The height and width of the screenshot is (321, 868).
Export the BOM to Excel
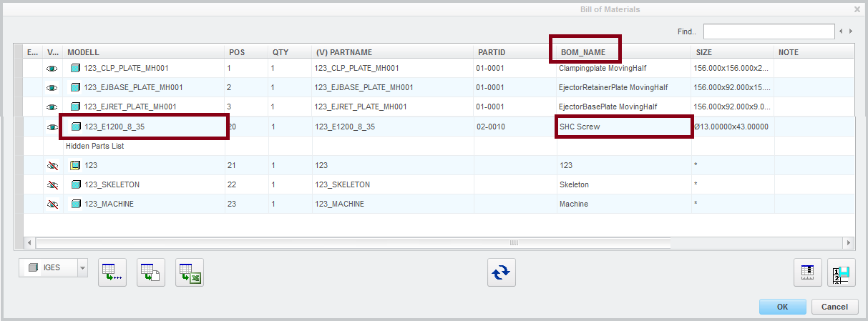tap(190, 272)
